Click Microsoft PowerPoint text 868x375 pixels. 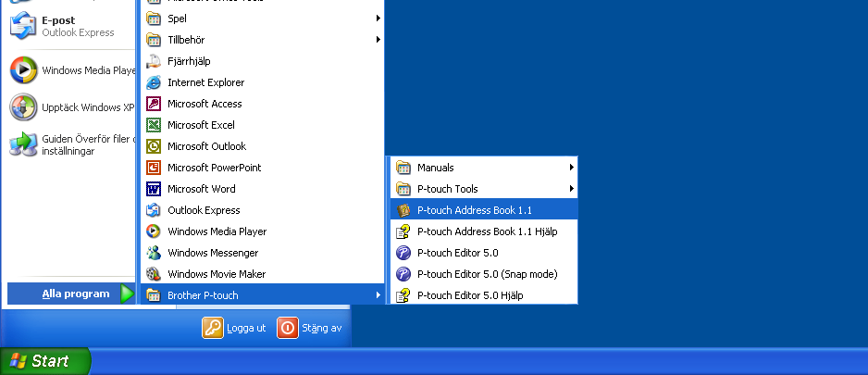click(x=215, y=168)
